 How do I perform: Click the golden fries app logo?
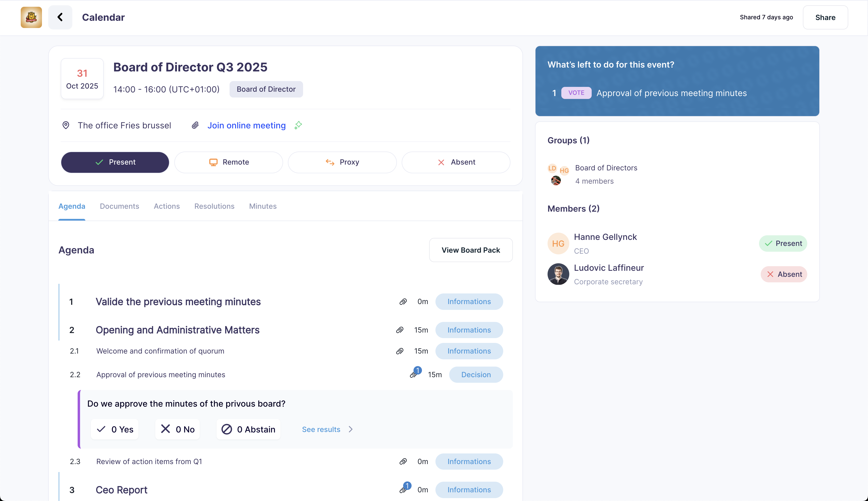tap(31, 17)
